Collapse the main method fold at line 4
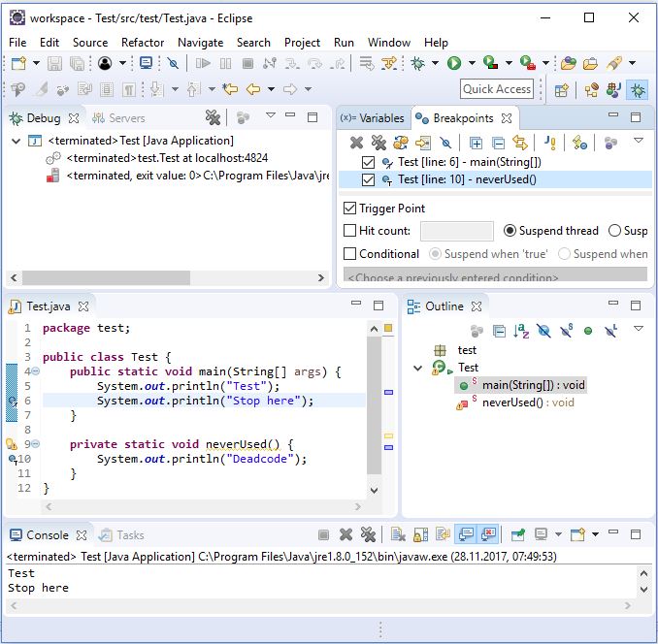The width and height of the screenshot is (658, 644). tap(36, 371)
